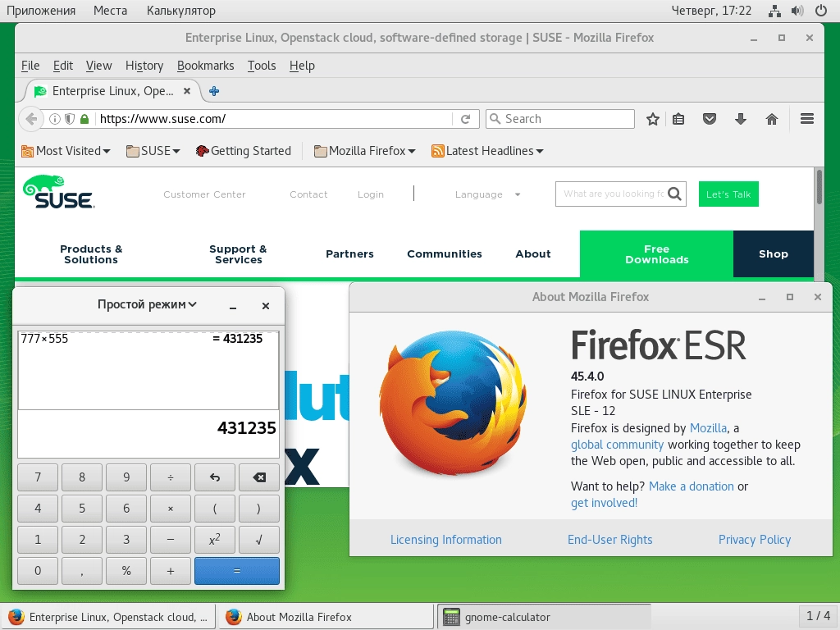Click the calculator divide key
The height and width of the screenshot is (630, 840).
[x=171, y=477]
